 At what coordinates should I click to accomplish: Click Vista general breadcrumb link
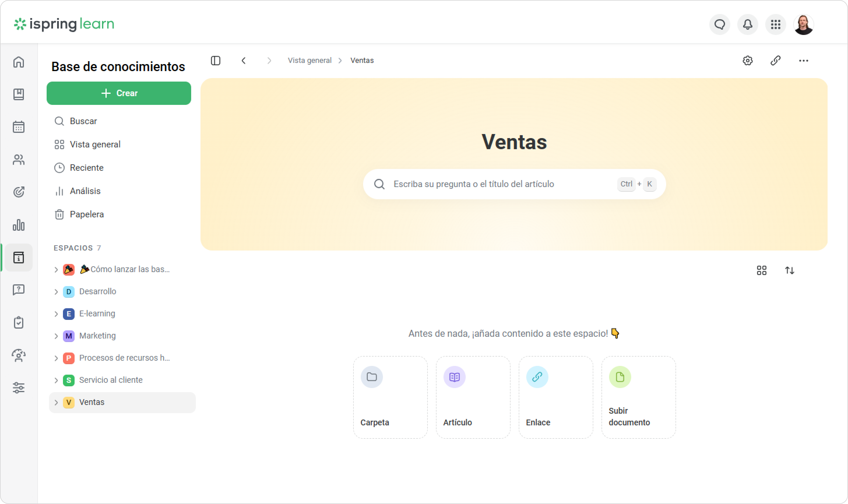click(309, 61)
